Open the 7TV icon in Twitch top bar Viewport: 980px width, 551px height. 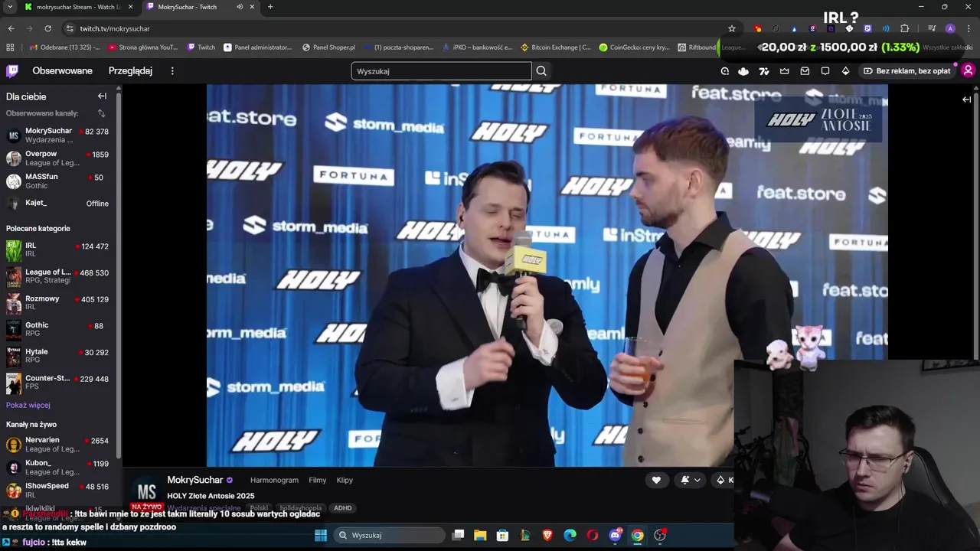(763, 71)
